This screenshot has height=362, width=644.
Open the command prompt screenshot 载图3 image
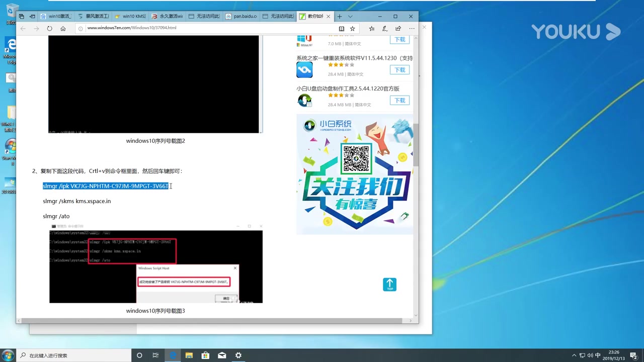click(x=156, y=263)
